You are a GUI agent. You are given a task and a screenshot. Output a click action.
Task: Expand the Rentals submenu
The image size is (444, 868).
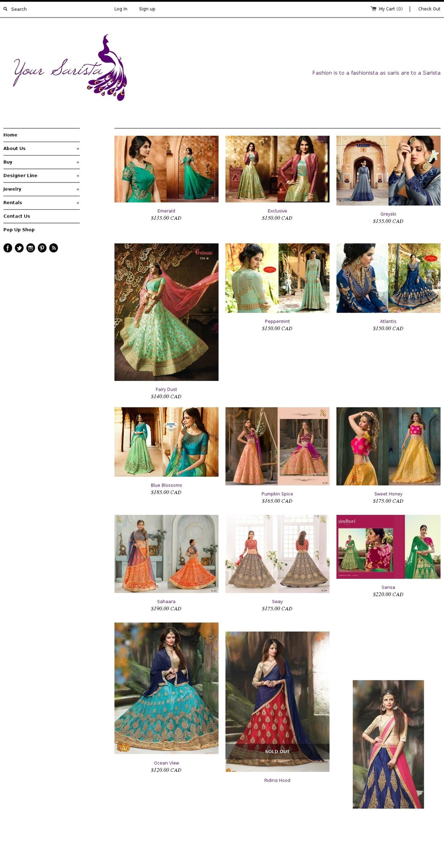78,203
